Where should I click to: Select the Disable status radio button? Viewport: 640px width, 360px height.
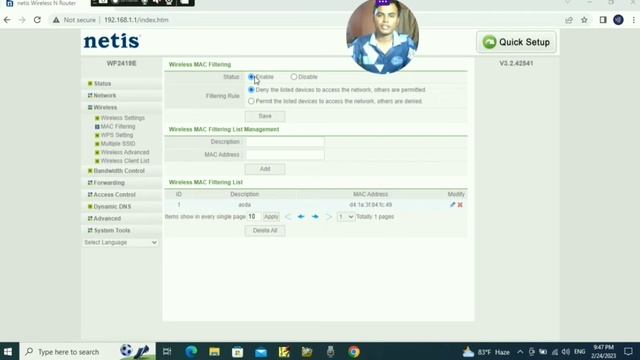click(294, 77)
